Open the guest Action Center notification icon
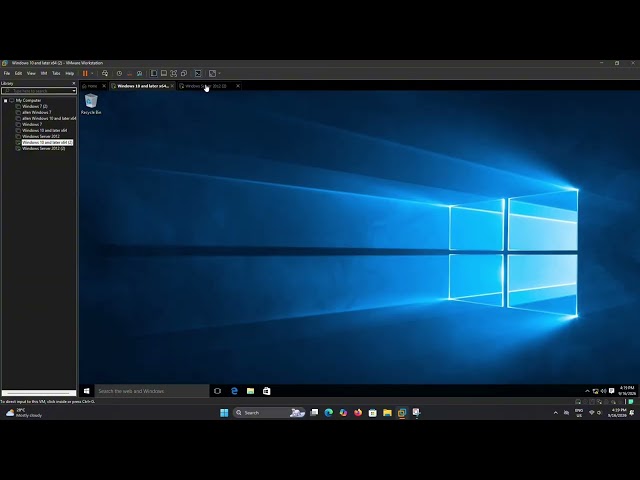 point(611,391)
